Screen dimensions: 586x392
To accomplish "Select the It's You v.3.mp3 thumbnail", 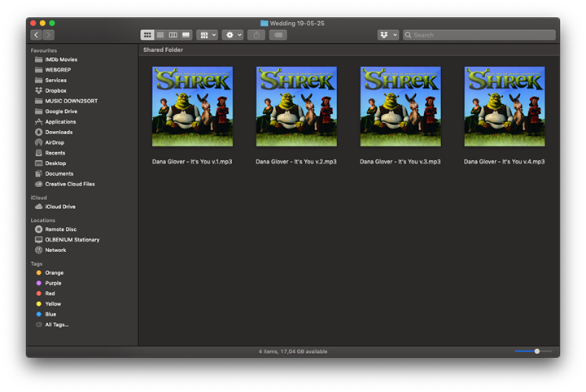I will (x=400, y=107).
